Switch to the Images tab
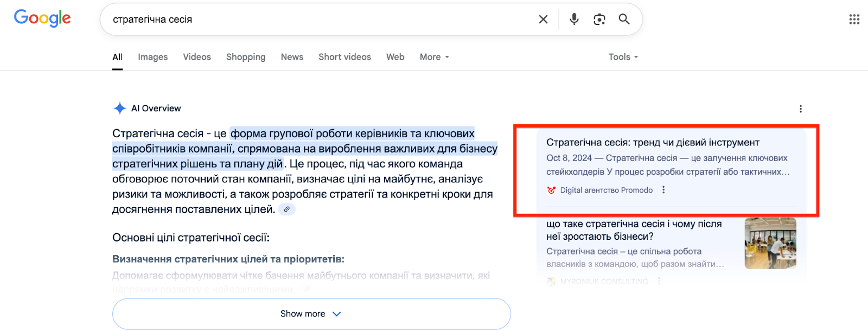Image resolution: width=868 pixels, height=331 pixels. click(x=153, y=57)
